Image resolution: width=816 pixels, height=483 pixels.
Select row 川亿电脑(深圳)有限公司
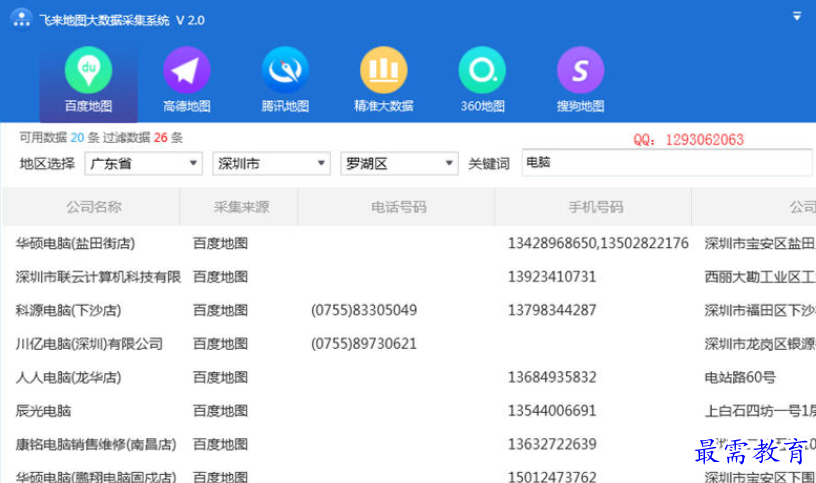coord(408,344)
